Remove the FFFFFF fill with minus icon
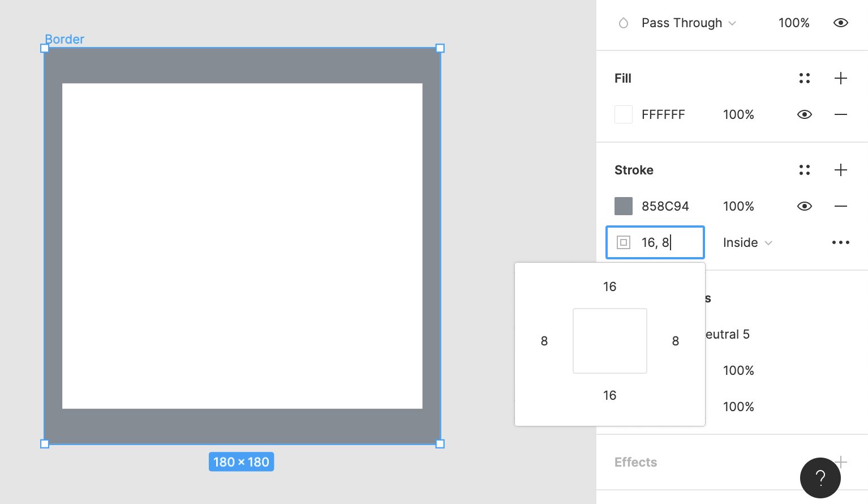 point(840,114)
